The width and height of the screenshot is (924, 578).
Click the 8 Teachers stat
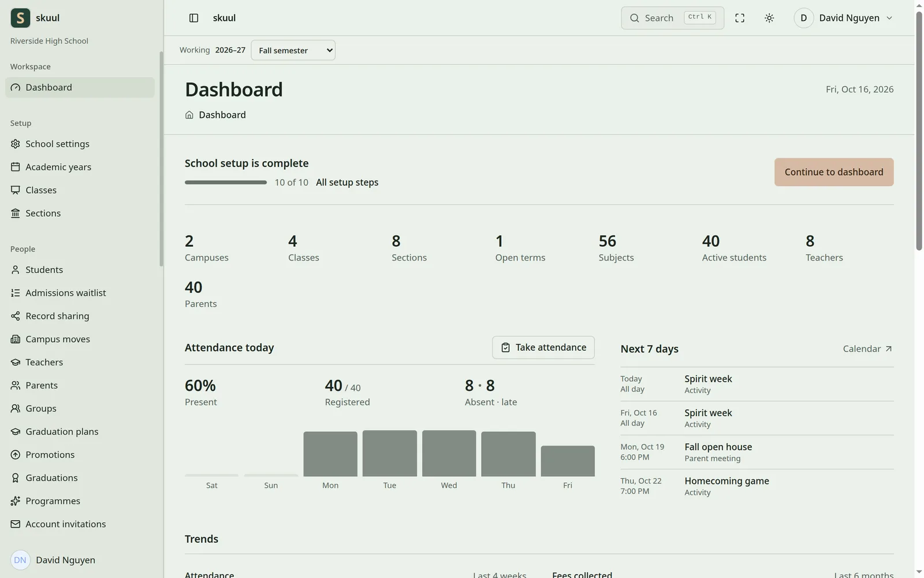click(x=824, y=247)
